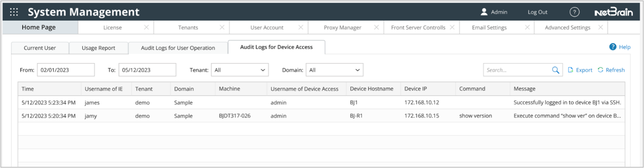
Task: Click the Log Out link
Action: (537, 12)
